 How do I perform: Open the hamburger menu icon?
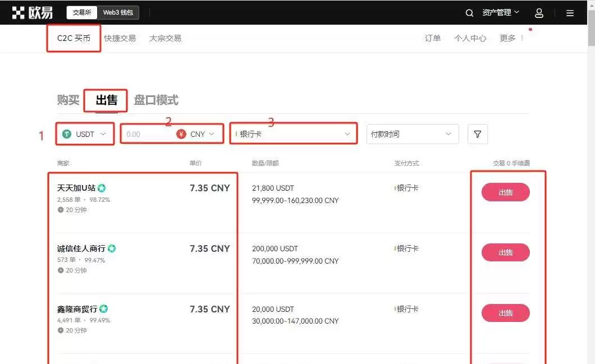click(x=570, y=12)
